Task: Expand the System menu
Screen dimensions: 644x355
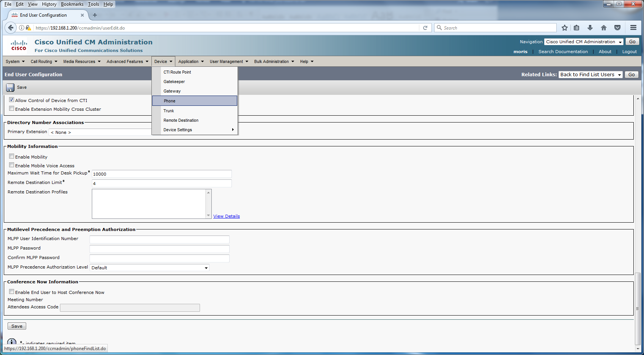Action: [15, 61]
